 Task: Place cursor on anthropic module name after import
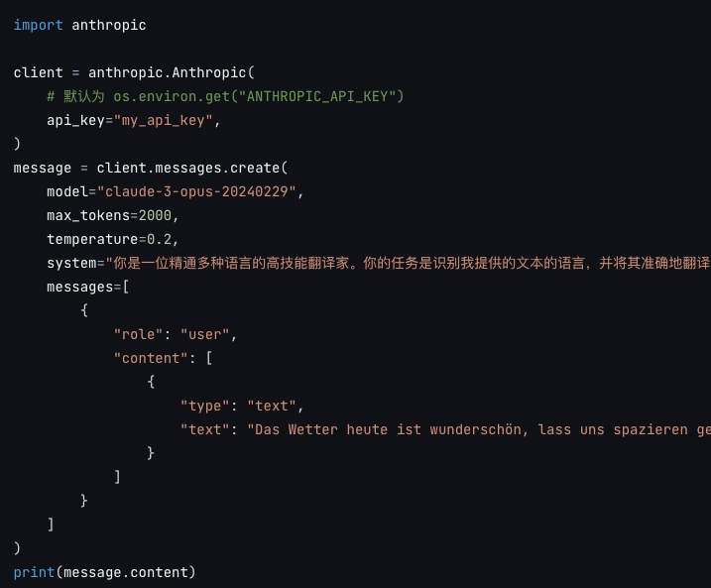(109, 25)
